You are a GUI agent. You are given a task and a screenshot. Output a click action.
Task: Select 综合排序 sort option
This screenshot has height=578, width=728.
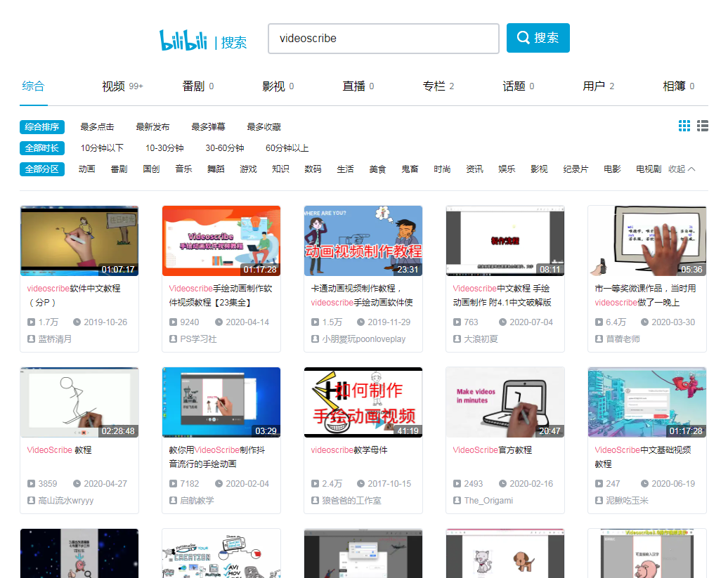click(x=41, y=126)
